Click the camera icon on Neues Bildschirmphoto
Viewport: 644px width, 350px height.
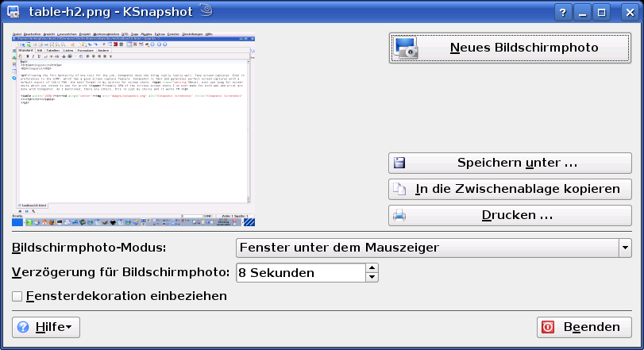click(x=407, y=48)
